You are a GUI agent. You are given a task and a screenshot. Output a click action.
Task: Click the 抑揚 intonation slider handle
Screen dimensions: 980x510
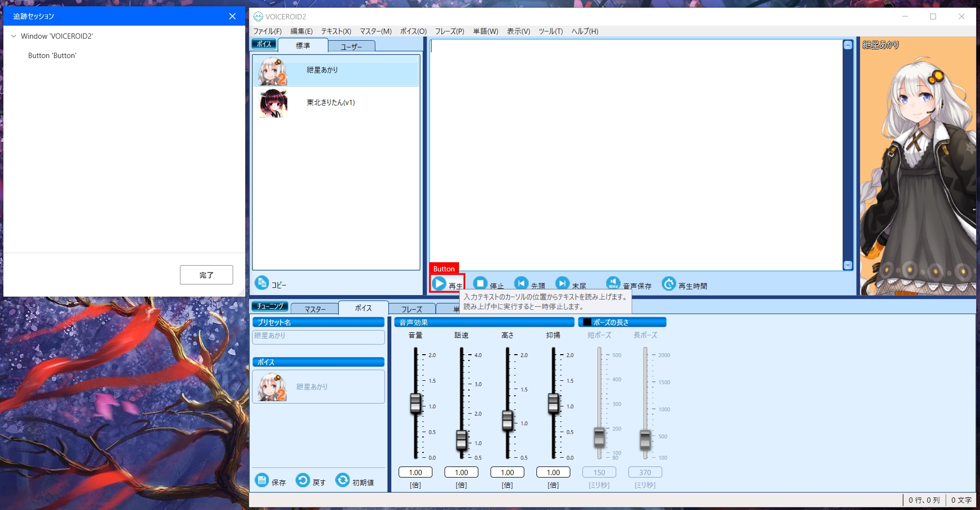click(553, 403)
